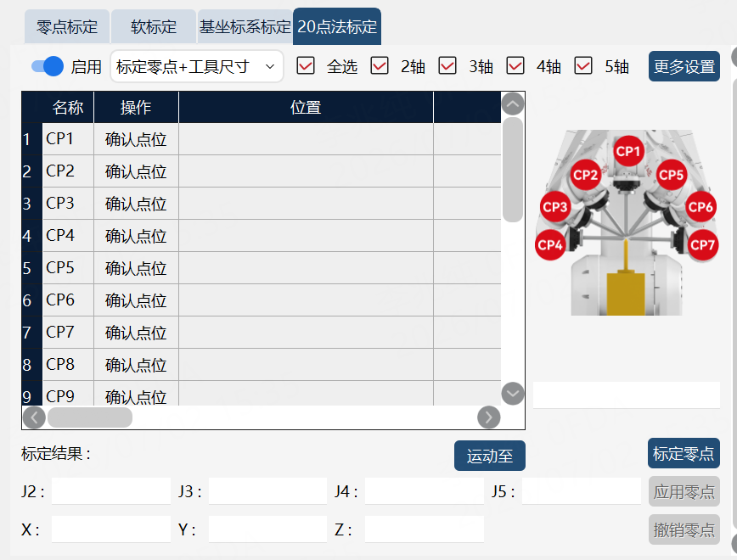Click horizontal scroll left arrow
The height and width of the screenshot is (560, 737).
coord(34,417)
